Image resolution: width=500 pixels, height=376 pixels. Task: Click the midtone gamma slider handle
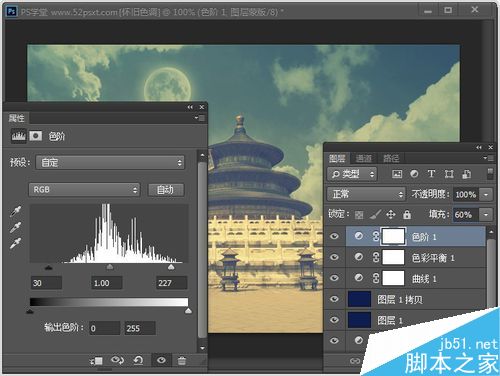coord(110,267)
